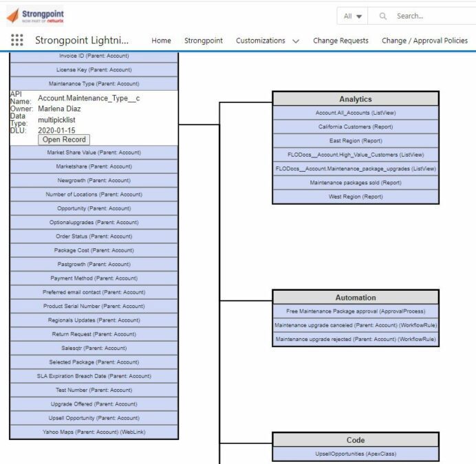
Task: Open UpsellOpportunities (ApexClass) item
Action: 356,454
